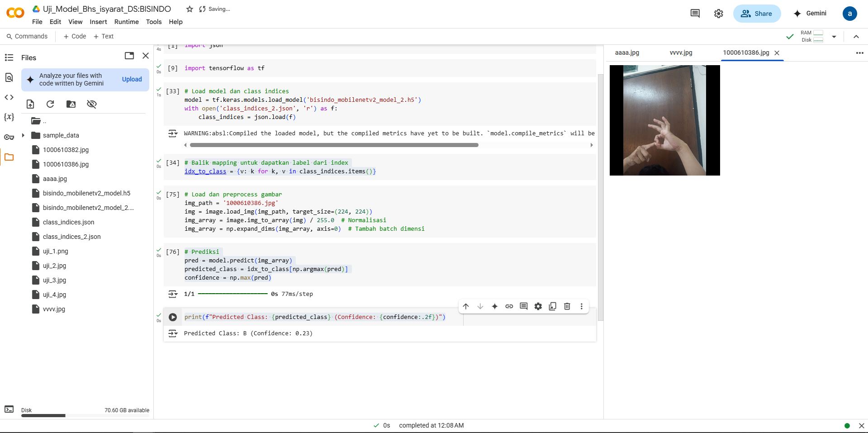Viewport: 868px width, 433px height.
Task: Expand the sample_data folder
Action: 23,135
